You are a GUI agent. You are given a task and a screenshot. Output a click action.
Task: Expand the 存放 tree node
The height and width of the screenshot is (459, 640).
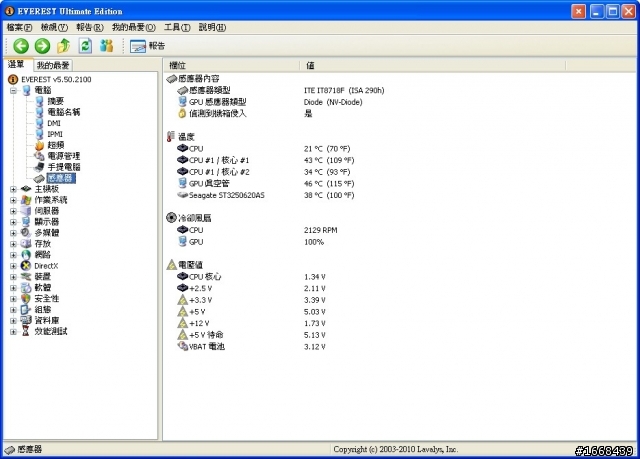13,244
